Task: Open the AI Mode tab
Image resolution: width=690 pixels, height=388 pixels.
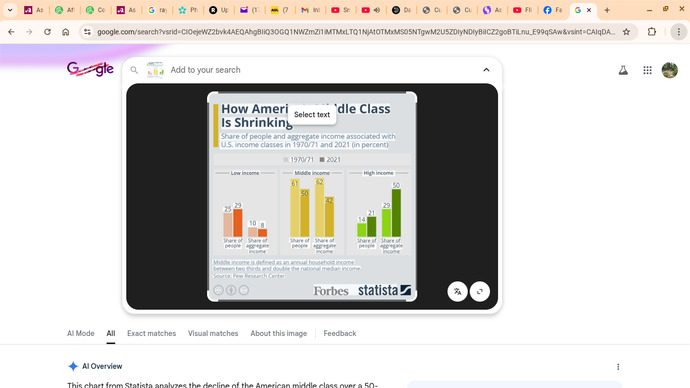Action: click(x=81, y=333)
